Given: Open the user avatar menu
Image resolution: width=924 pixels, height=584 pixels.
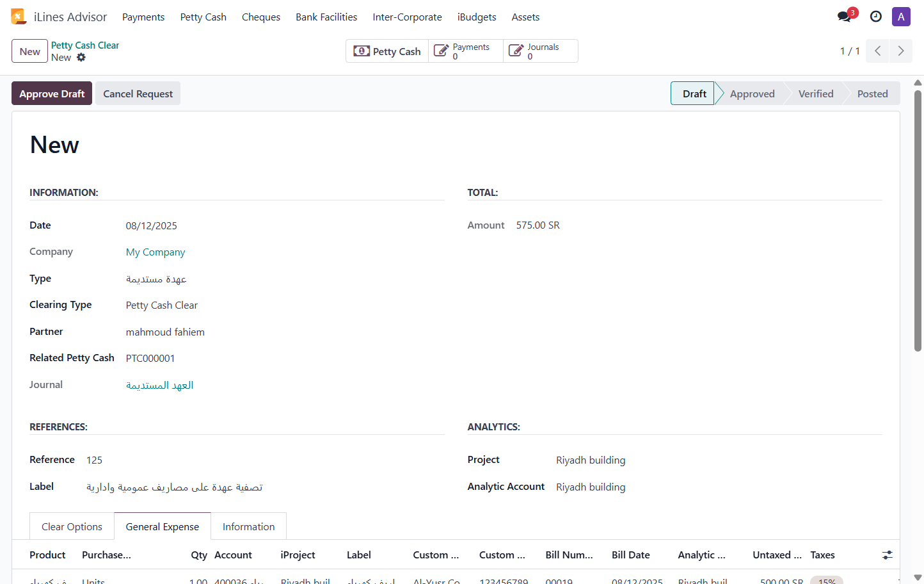Looking at the screenshot, I should click(901, 17).
